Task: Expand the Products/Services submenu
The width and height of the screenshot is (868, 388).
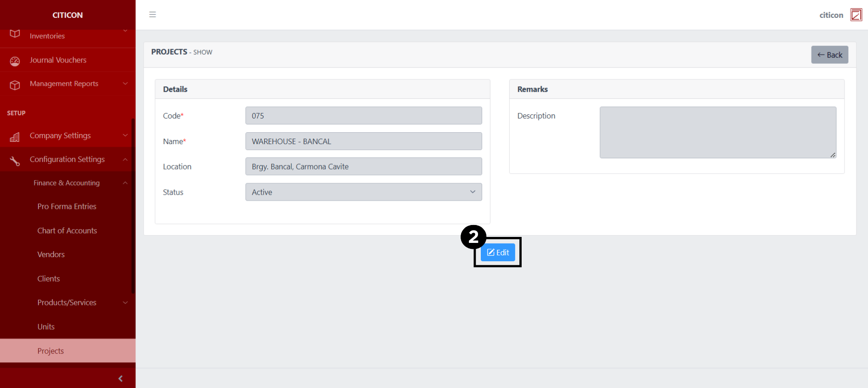Action: 125,303
